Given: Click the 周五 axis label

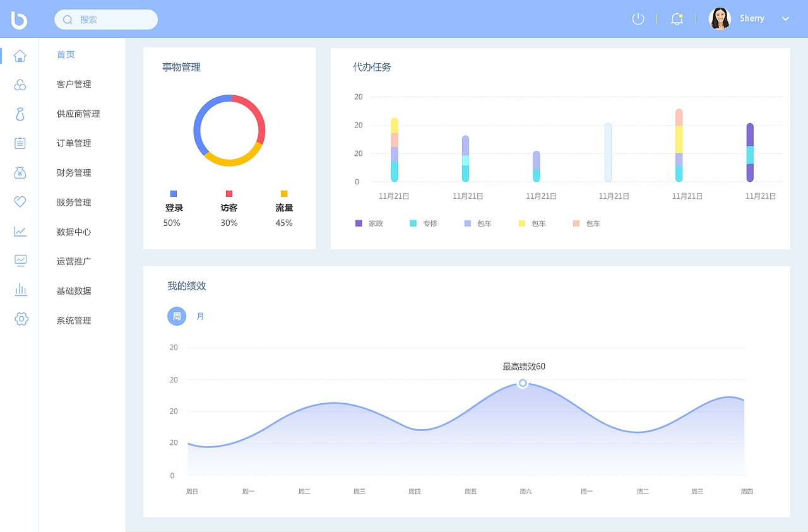Looking at the screenshot, I should [x=470, y=491].
